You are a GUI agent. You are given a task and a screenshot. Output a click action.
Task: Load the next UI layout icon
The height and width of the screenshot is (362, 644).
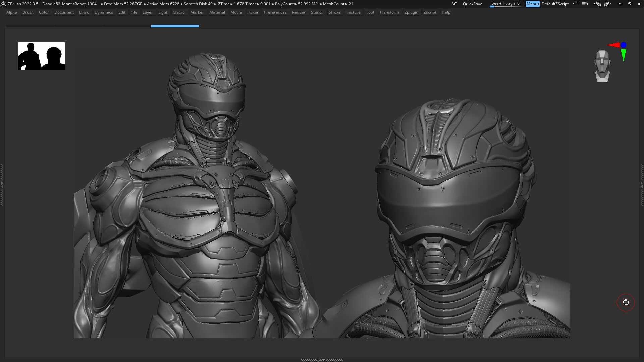pos(607,4)
